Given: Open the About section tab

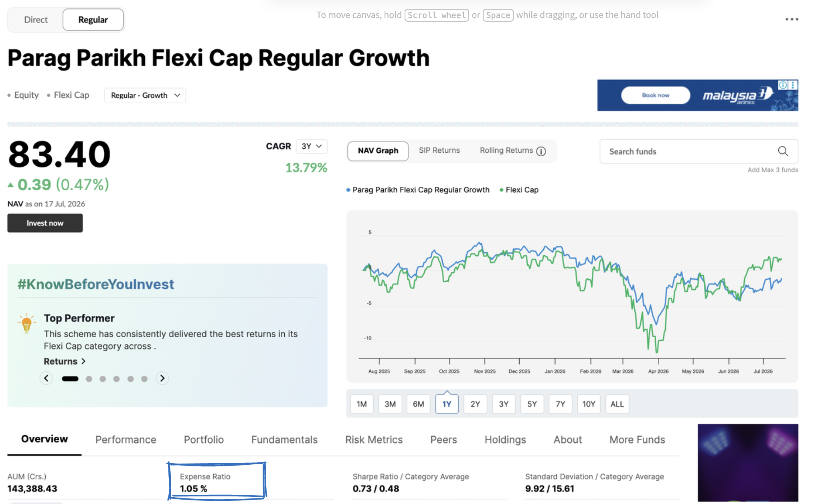Looking at the screenshot, I should [x=568, y=439].
